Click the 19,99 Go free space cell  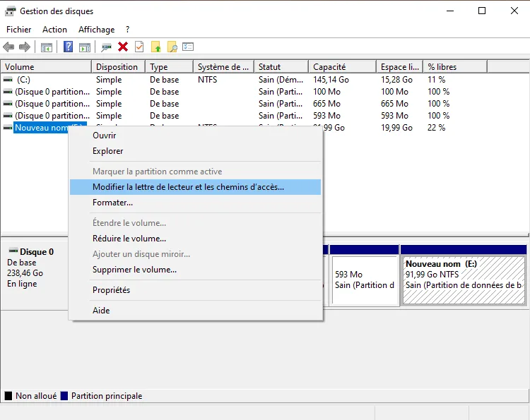coord(396,128)
